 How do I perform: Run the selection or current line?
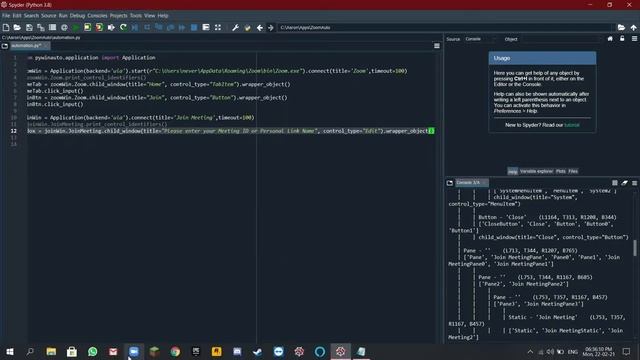point(111,27)
